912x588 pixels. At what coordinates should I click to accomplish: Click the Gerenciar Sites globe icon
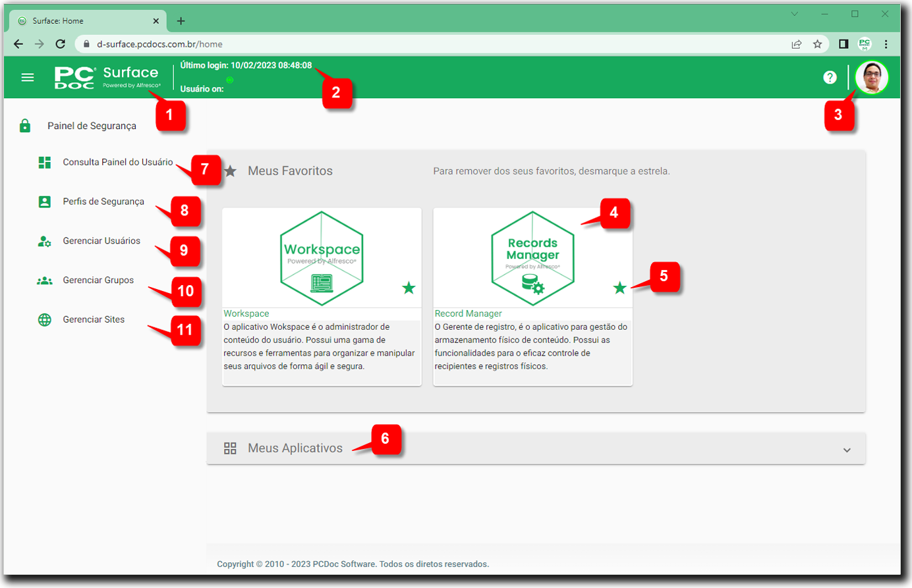pyautogui.click(x=45, y=320)
